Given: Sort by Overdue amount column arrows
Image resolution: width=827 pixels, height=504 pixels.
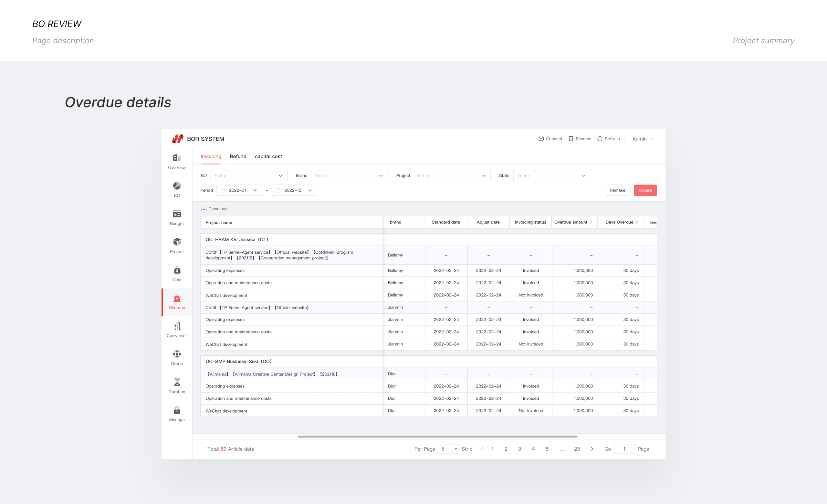Looking at the screenshot, I should click(x=591, y=222).
